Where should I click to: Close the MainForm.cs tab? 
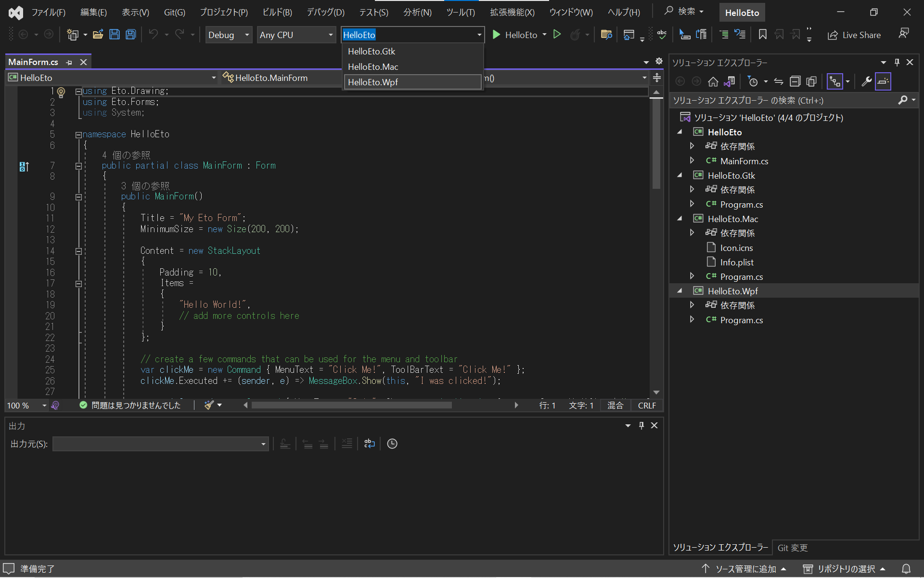(83, 62)
